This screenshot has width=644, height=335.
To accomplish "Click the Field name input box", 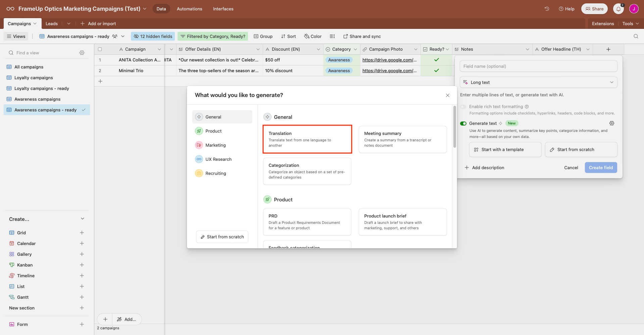I will click(x=538, y=66).
